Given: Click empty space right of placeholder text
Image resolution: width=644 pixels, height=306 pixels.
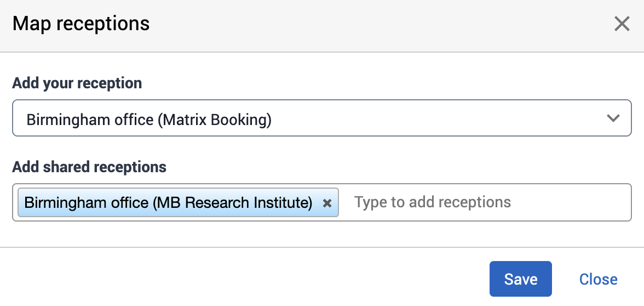Looking at the screenshot, I should [570, 202].
